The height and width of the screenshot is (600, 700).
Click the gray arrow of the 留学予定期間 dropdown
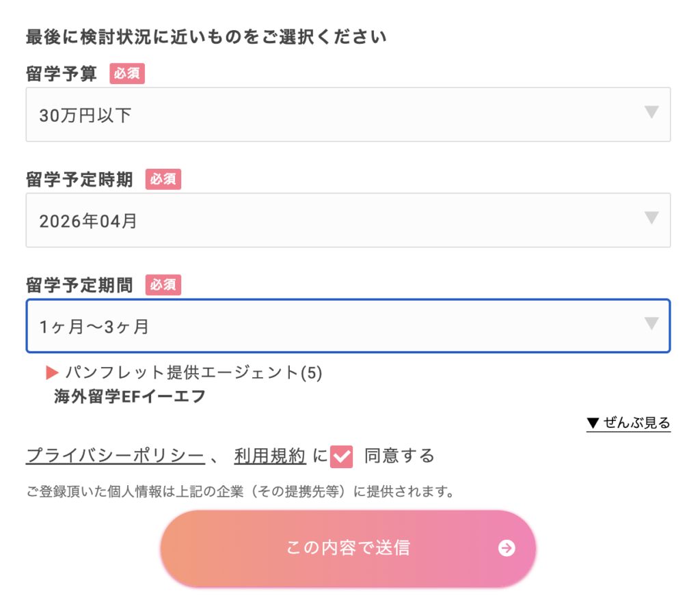click(x=651, y=324)
